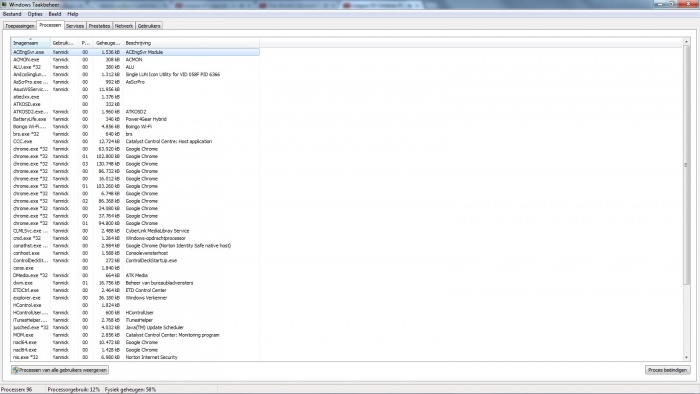
Task: Open the Beeld menu
Action: click(55, 14)
